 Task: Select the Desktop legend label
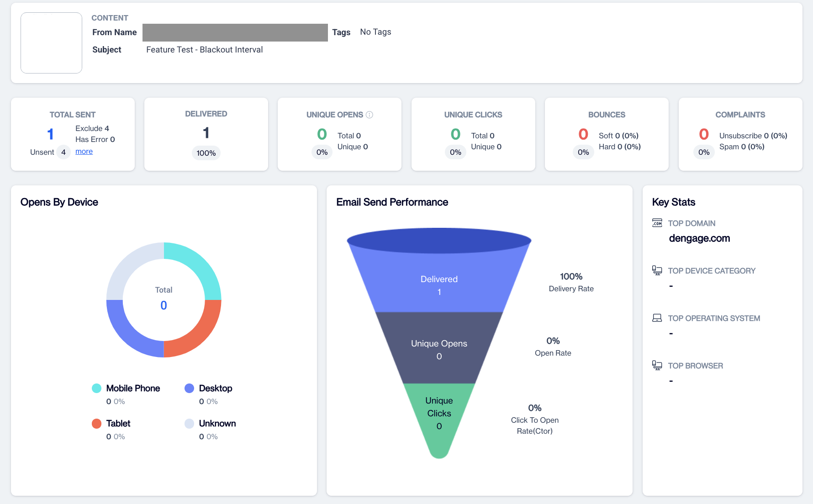pyautogui.click(x=216, y=388)
